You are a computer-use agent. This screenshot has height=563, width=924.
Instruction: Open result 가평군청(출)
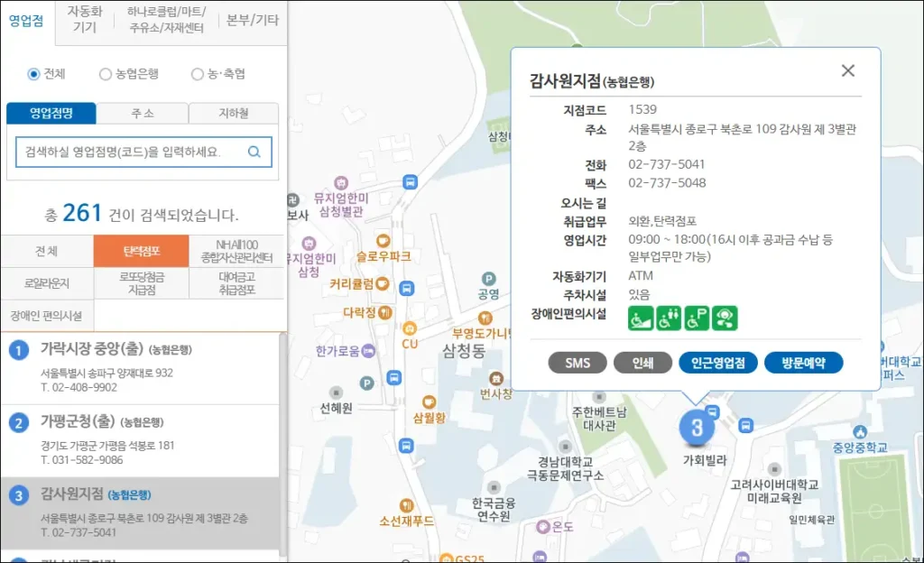coord(140,440)
